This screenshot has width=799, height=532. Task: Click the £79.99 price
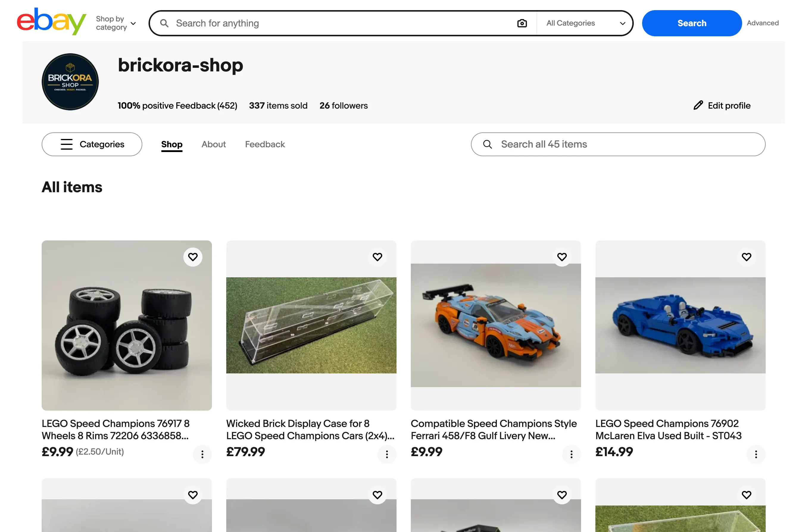click(x=245, y=452)
